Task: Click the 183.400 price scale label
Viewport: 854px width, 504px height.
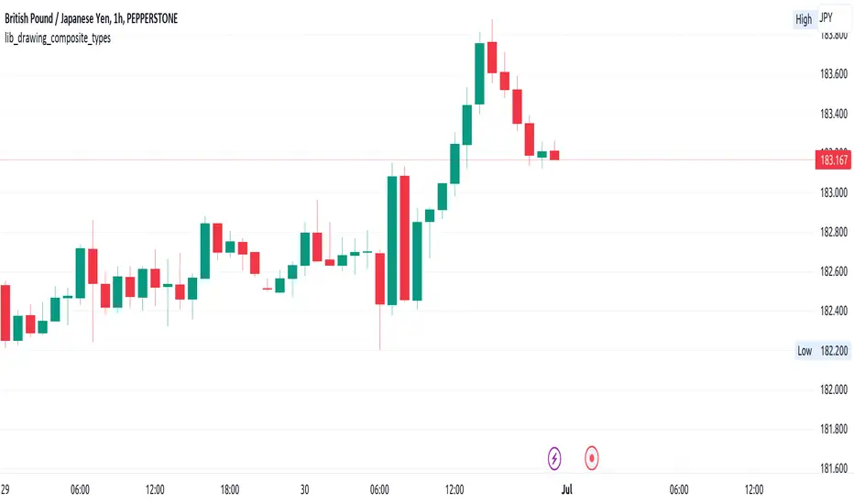Action: pos(831,114)
